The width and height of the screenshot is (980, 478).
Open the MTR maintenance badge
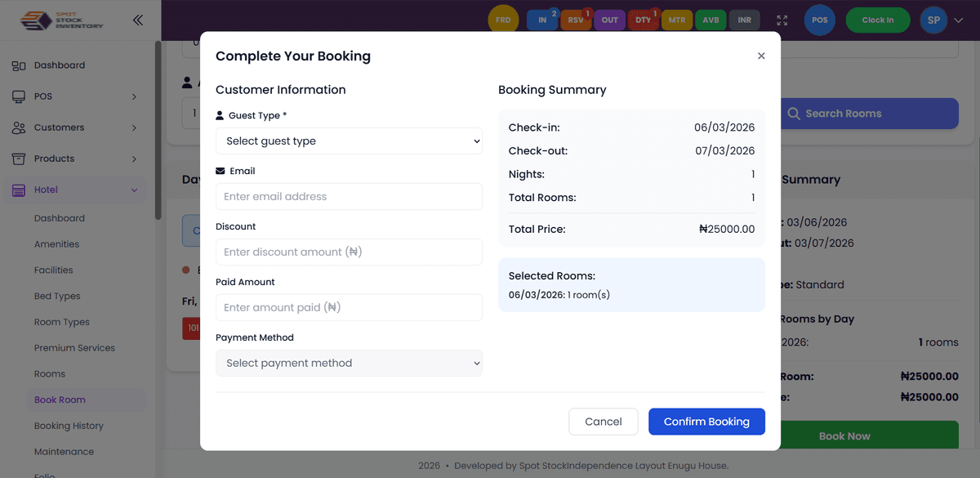click(677, 20)
